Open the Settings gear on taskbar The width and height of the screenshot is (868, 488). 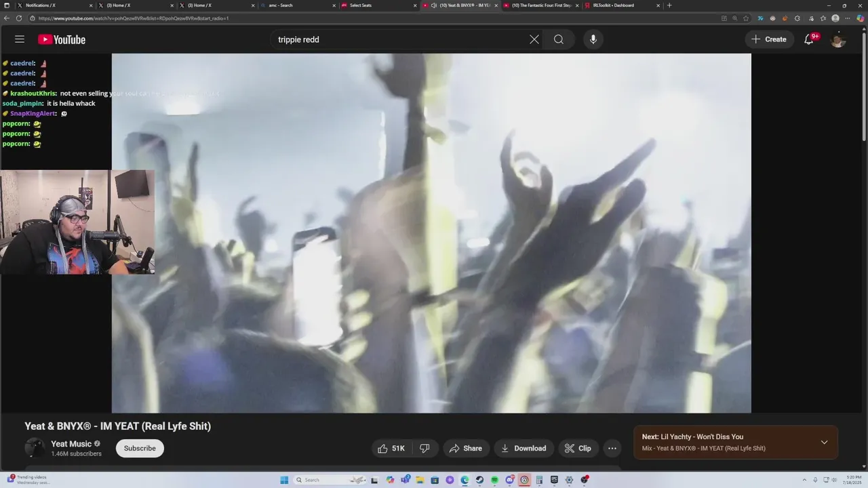[569, 480]
